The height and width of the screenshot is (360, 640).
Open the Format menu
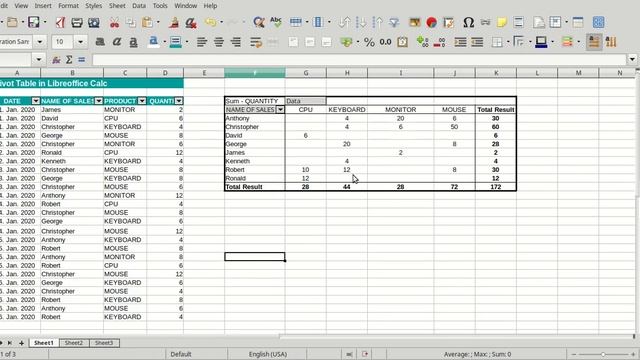point(68,6)
